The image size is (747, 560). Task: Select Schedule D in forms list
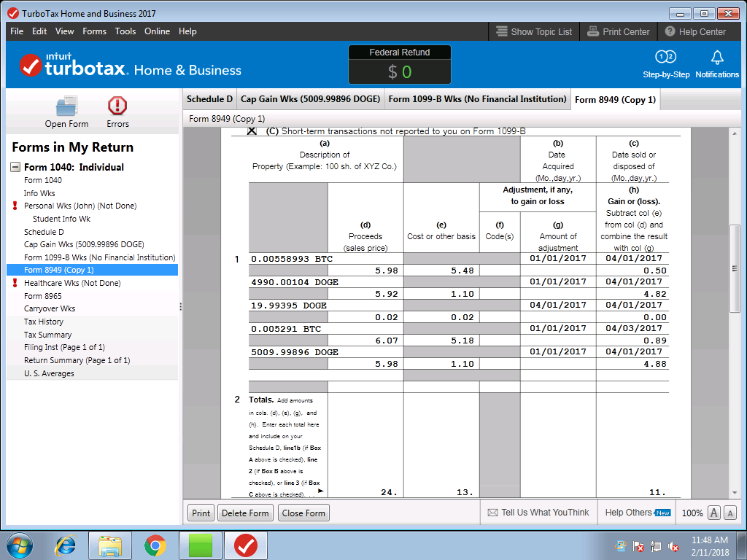[x=44, y=231]
